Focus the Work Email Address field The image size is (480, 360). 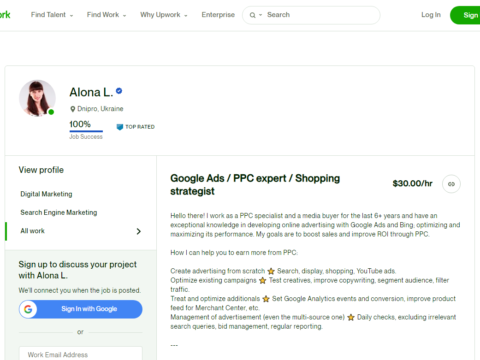81,354
